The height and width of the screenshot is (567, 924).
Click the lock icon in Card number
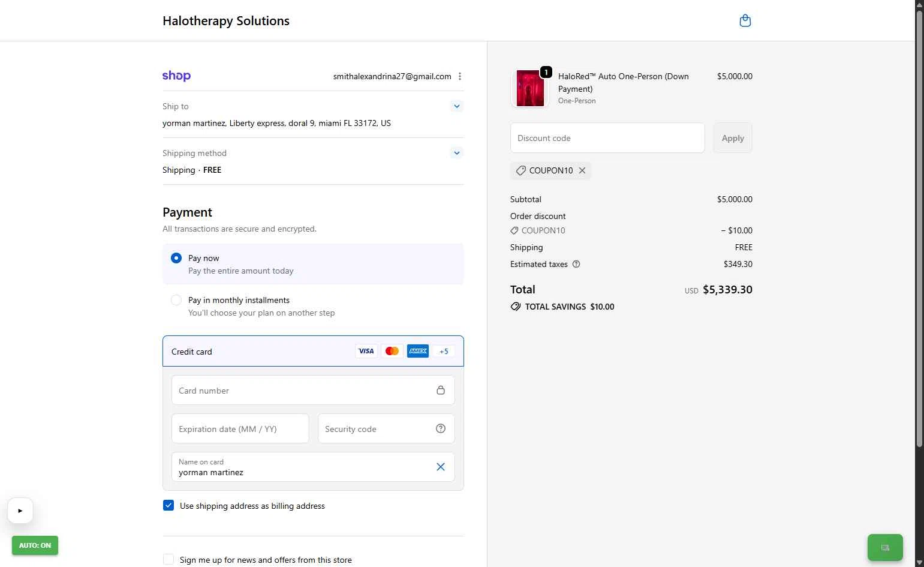coord(441,390)
